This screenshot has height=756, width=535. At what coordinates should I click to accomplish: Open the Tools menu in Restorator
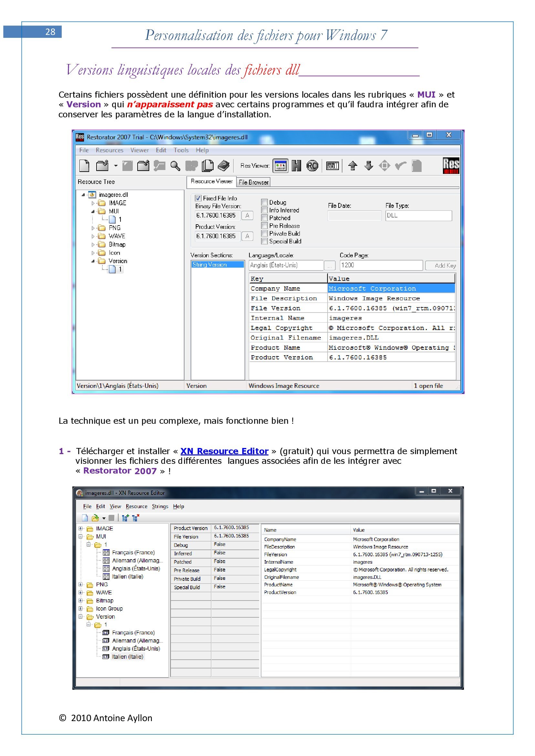coord(181,150)
